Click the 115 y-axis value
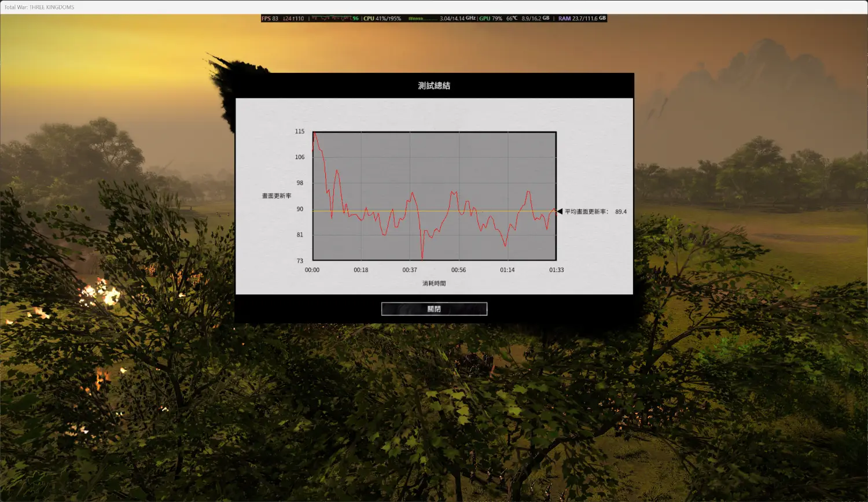This screenshot has height=502, width=868. (x=300, y=131)
